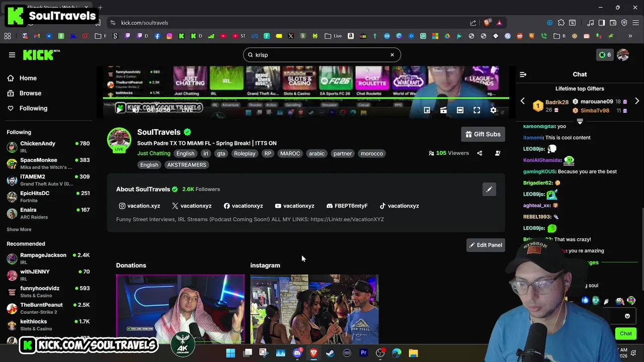This screenshot has width=644, height=362.
Task: Select the gta tag
Action: click(221, 153)
